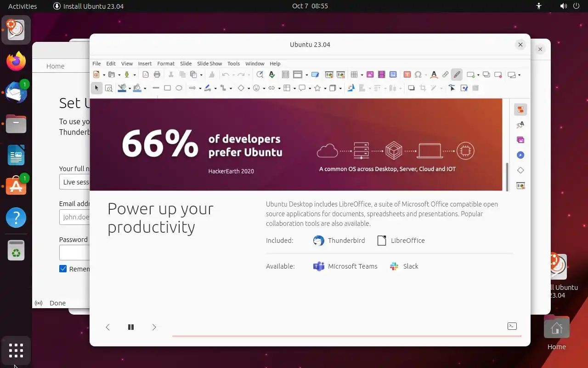Open the App Center dock icon
Image resolution: width=588 pixels, height=368 pixels.
pyautogui.click(x=16, y=186)
